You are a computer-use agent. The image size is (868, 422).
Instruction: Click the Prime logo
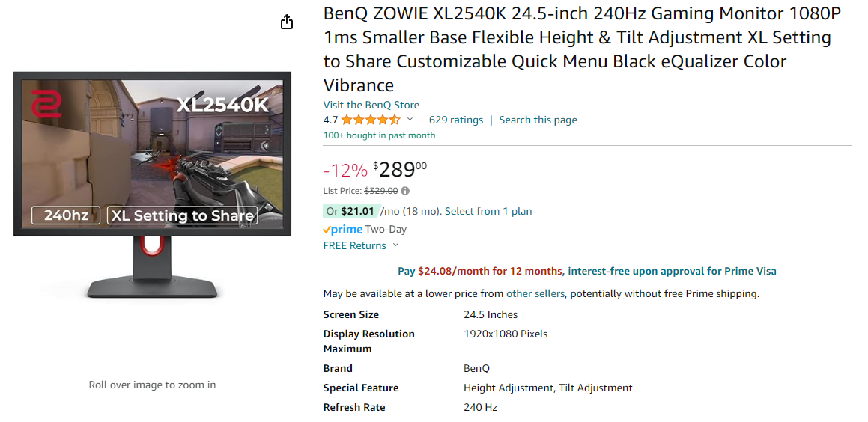[x=343, y=230]
